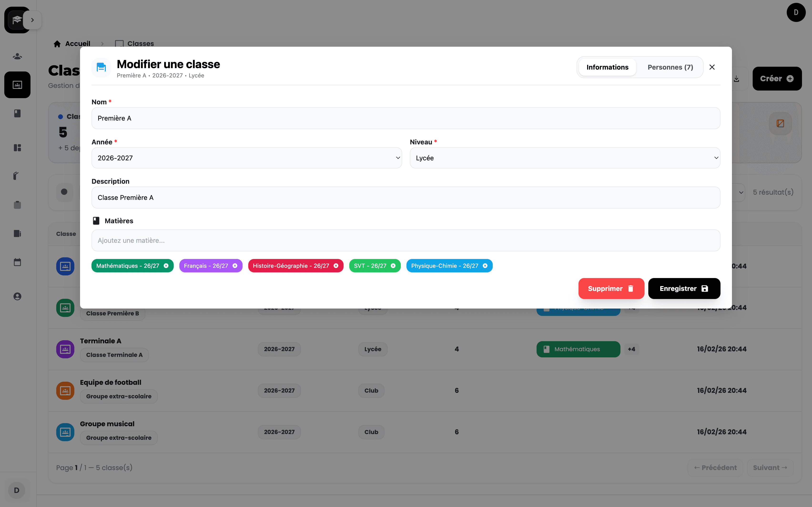The image size is (812, 507).
Task: Open the Niveau dropdown showing Lycée
Action: pyautogui.click(x=565, y=158)
